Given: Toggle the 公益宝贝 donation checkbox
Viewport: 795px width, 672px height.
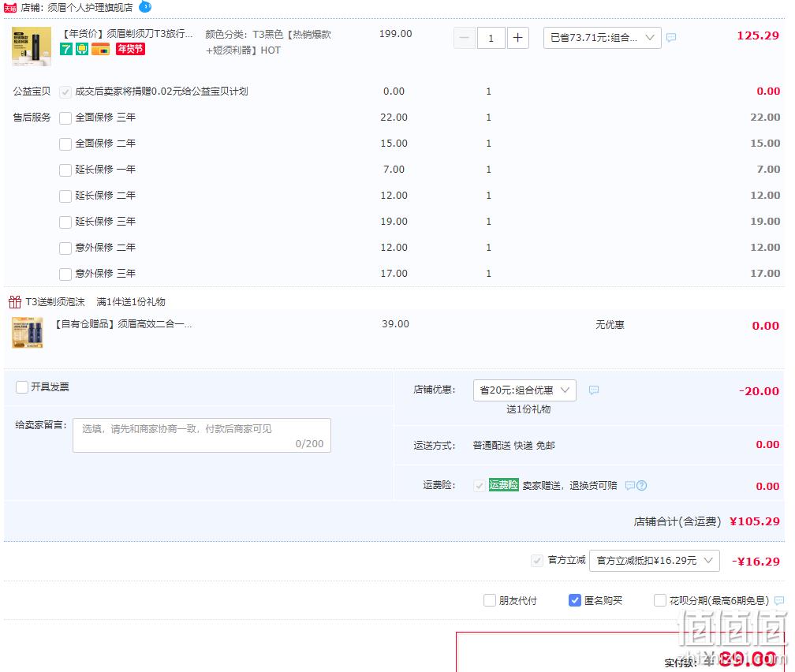Looking at the screenshot, I should (x=65, y=91).
